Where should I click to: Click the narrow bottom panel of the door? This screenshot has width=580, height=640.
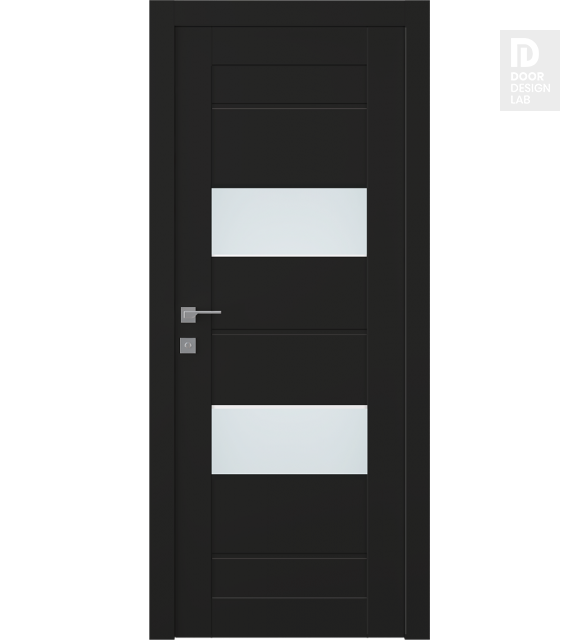pyautogui.click(x=289, y=578)
